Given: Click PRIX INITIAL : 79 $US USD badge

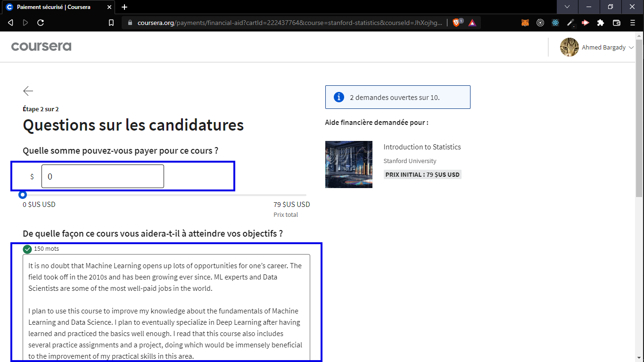Looking at the screenshot, I should pyautogui.click(x=422, y=174).
